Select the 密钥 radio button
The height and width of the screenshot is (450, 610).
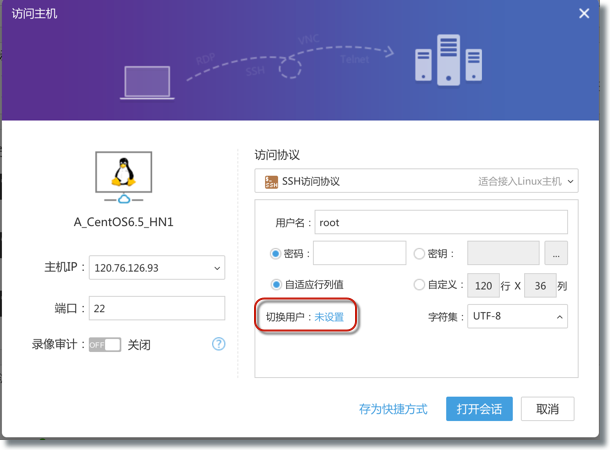(x=420, y=254)
